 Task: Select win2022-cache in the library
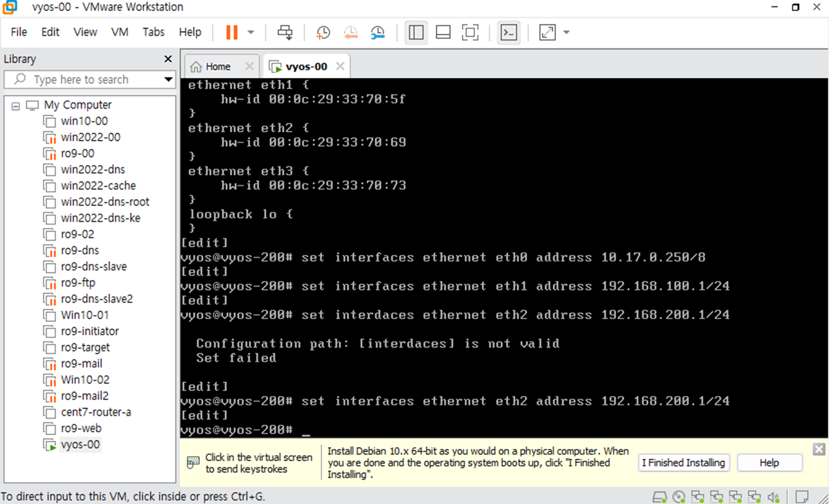click(98, 185)
